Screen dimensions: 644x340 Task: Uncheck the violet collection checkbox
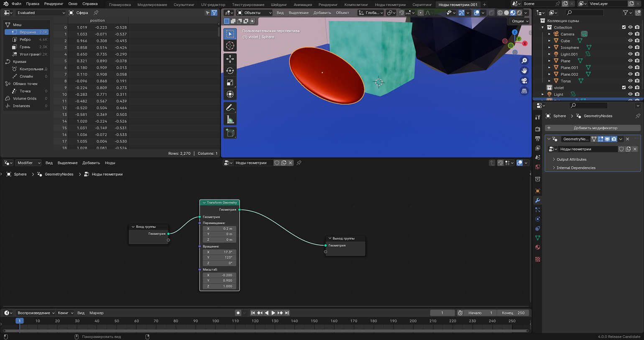pos(624,88)
